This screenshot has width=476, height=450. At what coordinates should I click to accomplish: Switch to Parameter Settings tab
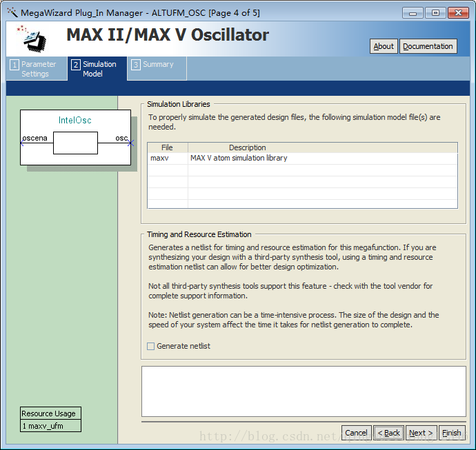37,69
